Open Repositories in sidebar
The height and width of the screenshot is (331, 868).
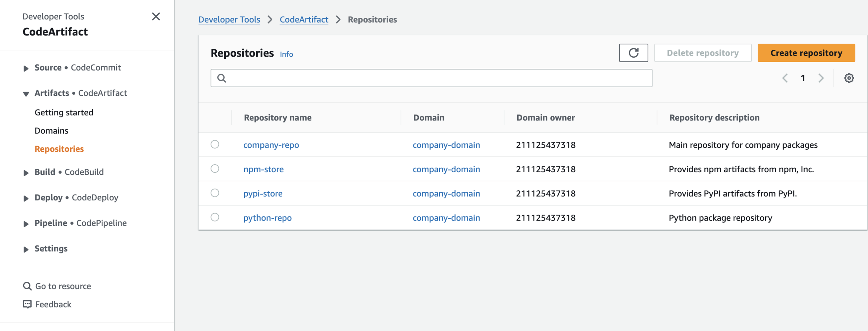[59, 149]
